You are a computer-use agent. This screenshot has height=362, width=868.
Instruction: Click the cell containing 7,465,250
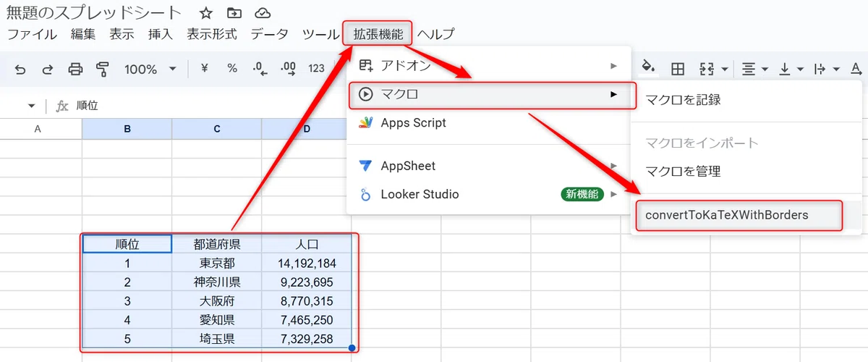coord(307,320)
